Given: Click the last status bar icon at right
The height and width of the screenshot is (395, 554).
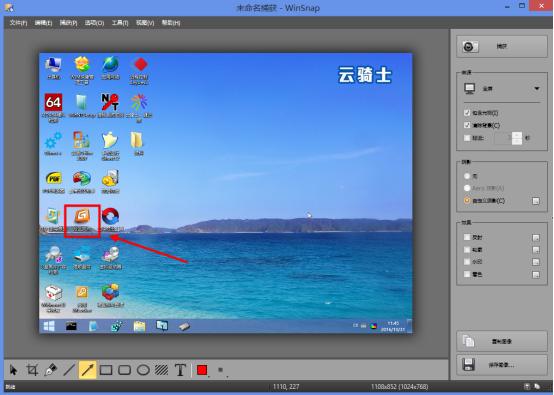Looking at the screenshot, I should (x=537, y=387).
